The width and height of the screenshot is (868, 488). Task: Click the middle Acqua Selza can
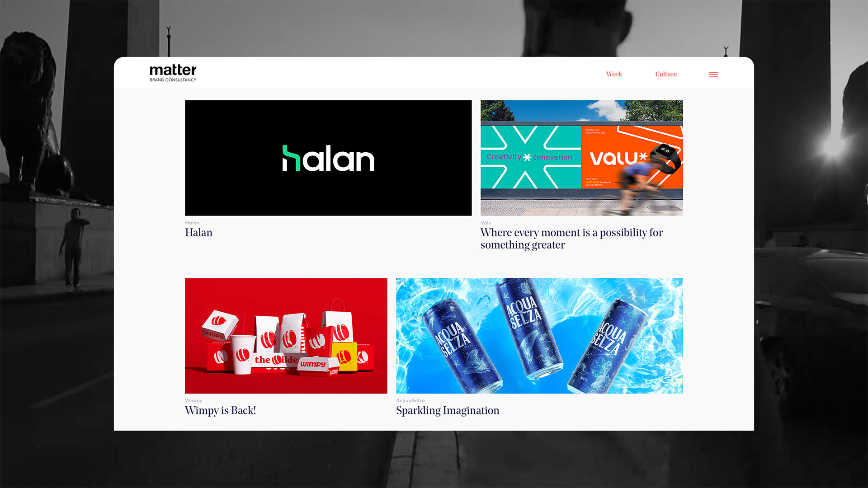point(528,328)
